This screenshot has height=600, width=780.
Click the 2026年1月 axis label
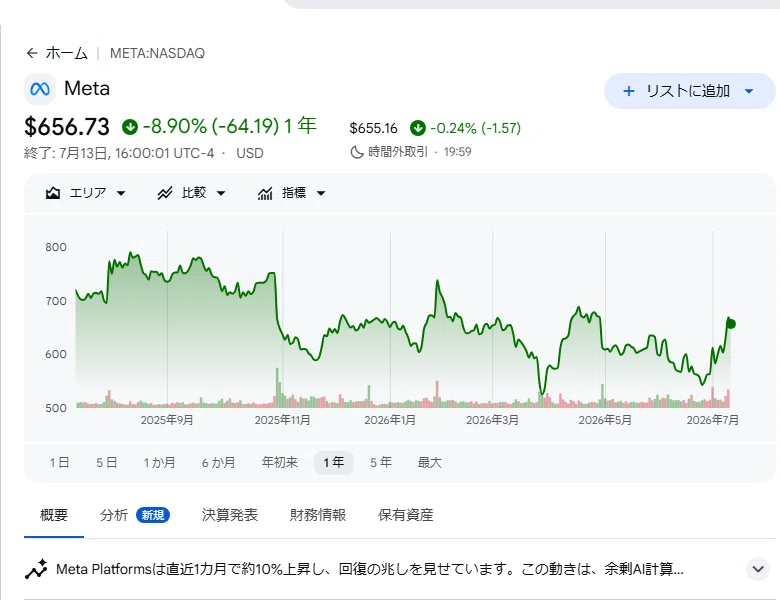(390, 420)
